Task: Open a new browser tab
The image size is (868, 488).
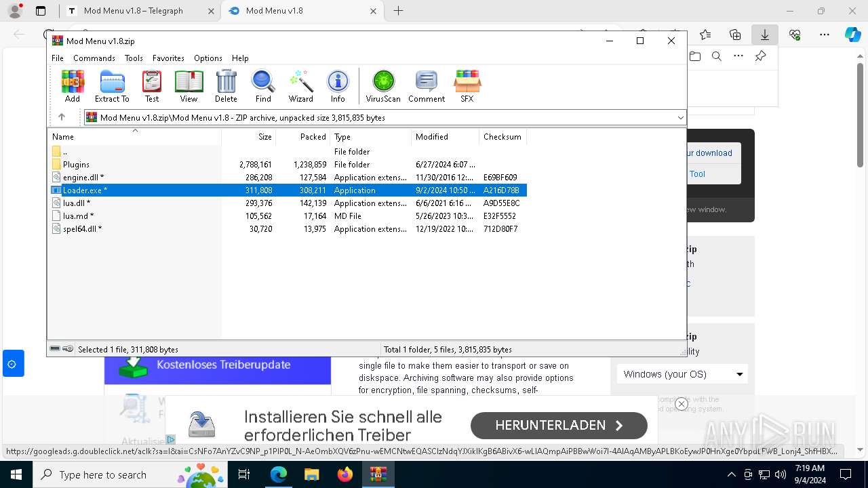Action: click(x=399, y=11)
